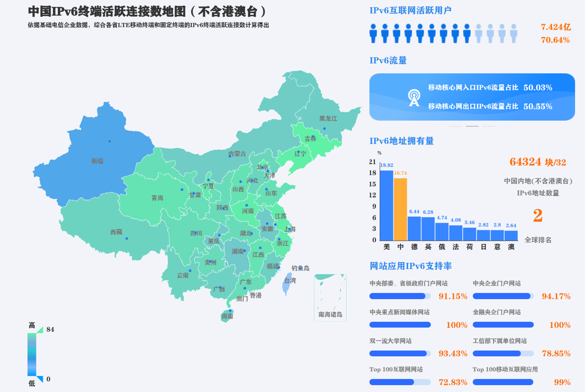Click the orange 中 bar in chart
Screen dimensions: 585x392
pyautogui.click(x=400, y=209)
